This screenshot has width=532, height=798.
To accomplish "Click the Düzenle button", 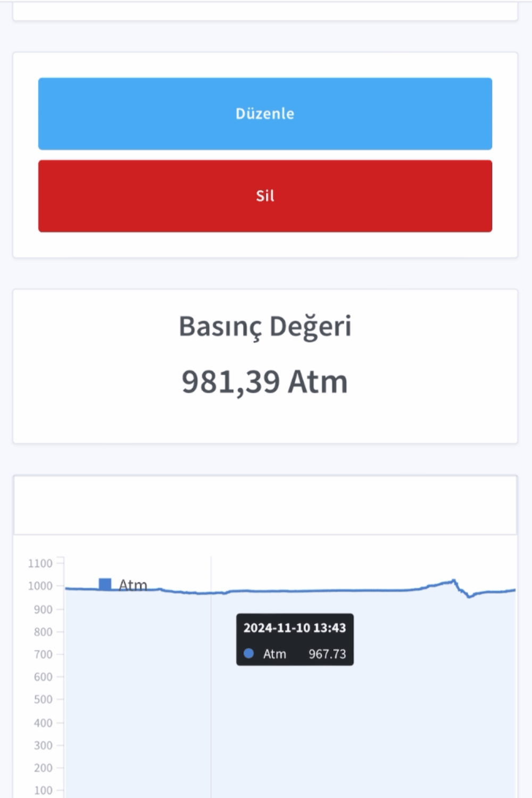I will [x=265, y=113].
